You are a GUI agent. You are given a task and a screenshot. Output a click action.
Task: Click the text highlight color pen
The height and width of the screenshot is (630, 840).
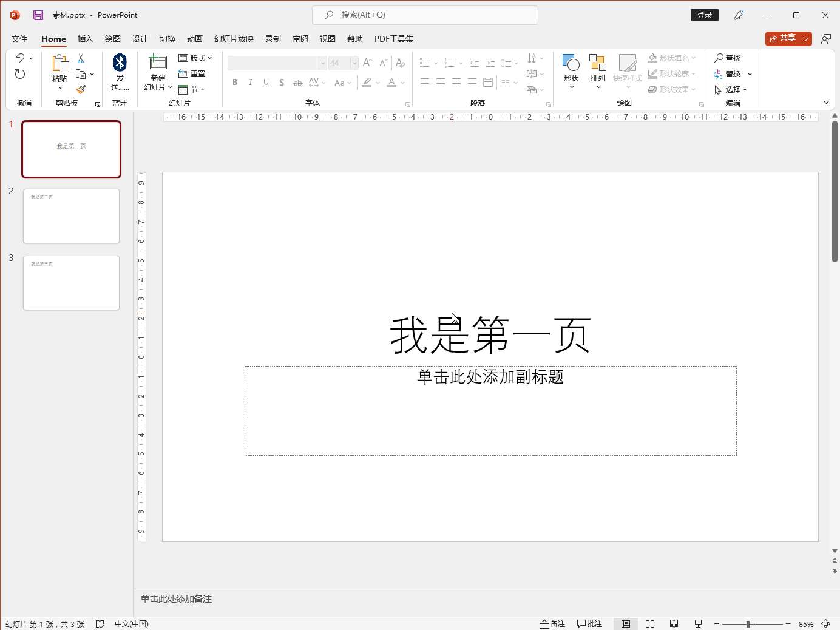click(367, 82)
